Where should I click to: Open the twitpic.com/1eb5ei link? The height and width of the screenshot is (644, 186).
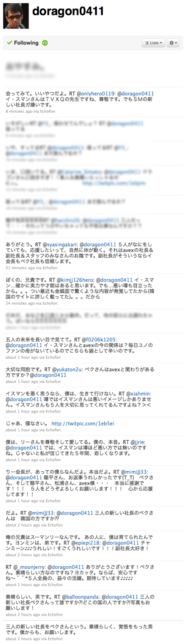(83, 423)
